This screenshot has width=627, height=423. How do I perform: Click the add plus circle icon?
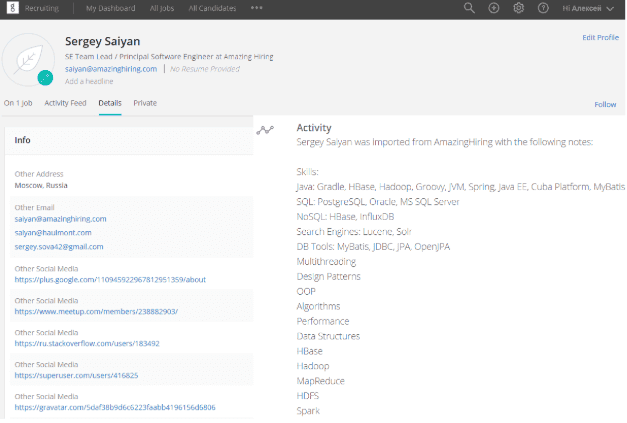(494, 8)
